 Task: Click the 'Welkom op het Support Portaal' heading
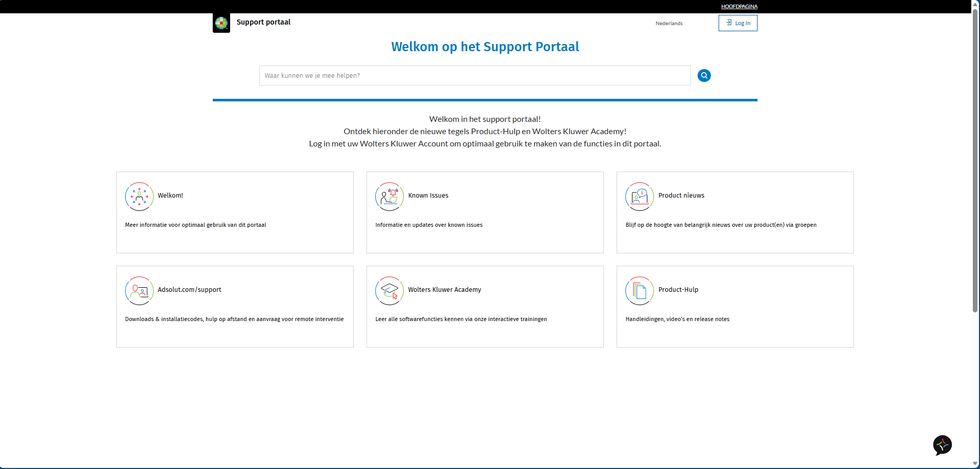click(x=485, y=47)
